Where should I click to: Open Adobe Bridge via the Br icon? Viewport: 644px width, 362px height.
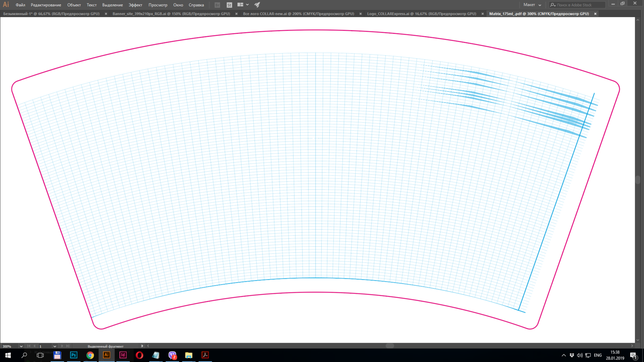click(217, 5)
